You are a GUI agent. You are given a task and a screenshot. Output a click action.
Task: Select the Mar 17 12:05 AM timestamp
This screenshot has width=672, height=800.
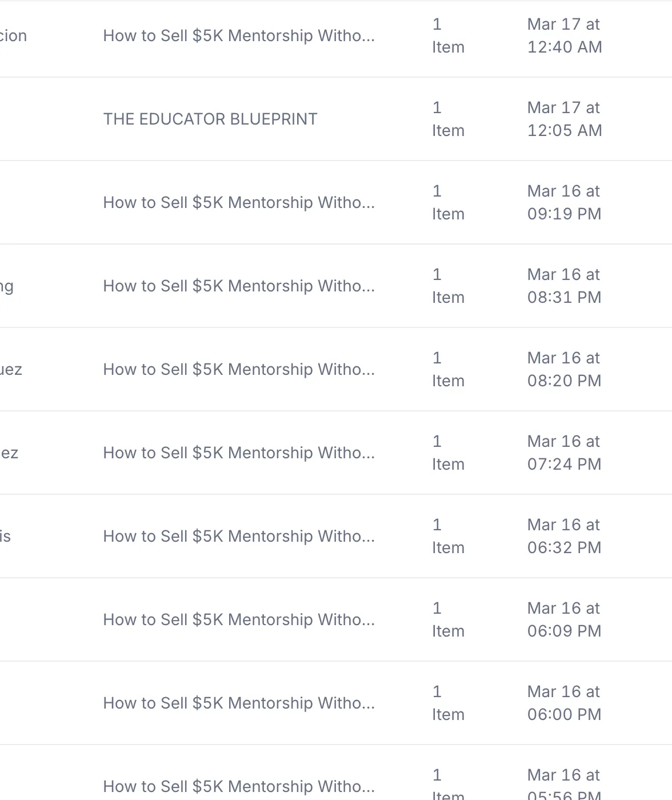click(x=564, y=119)
